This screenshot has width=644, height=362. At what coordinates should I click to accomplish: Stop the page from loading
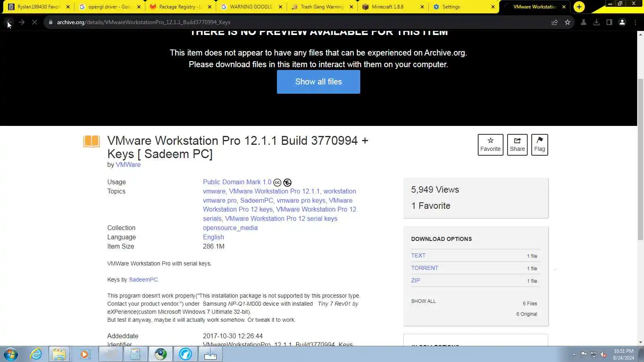pos(35,23)
